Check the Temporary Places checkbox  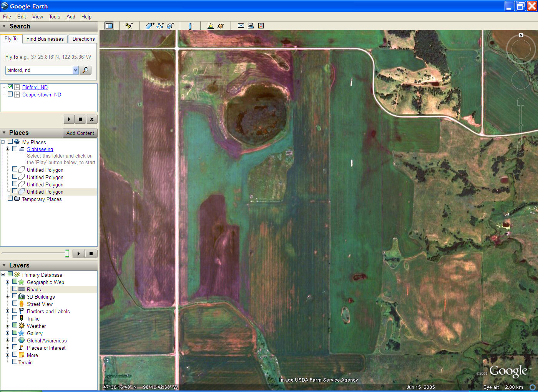[10, 198]
